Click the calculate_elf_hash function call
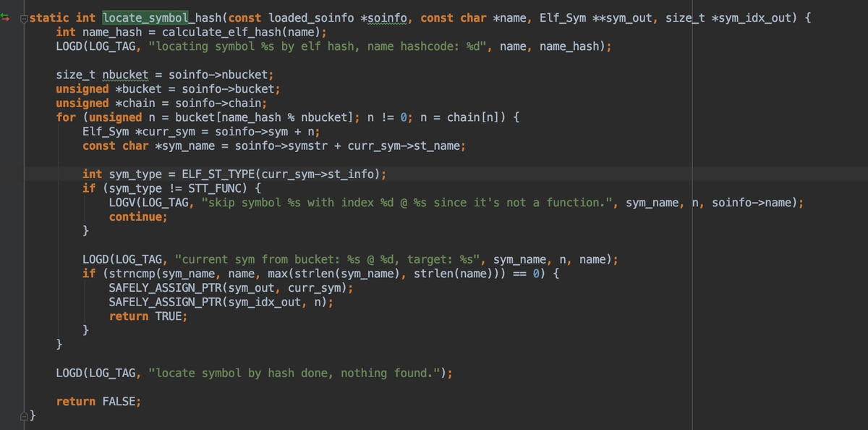This screenshot has width=868, height=430. tap(221, 32)
